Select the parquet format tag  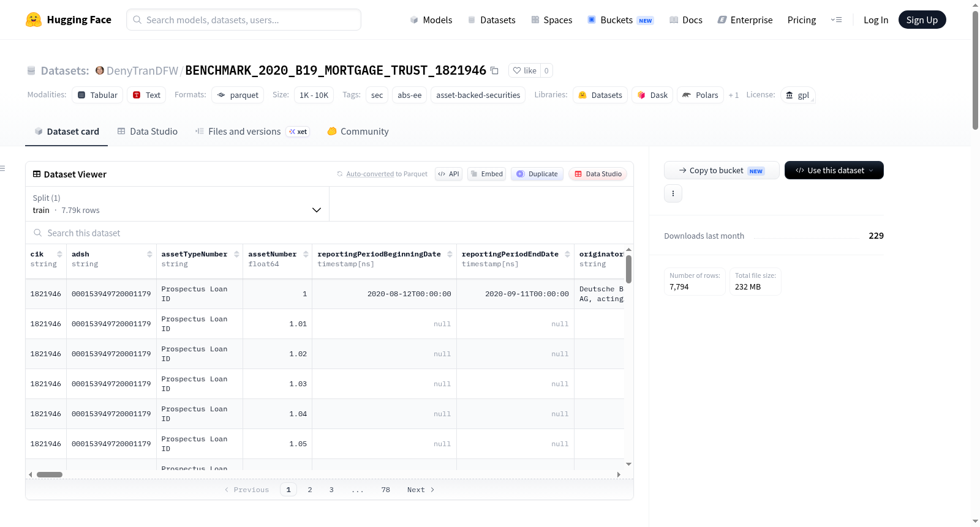coord(238,95)
